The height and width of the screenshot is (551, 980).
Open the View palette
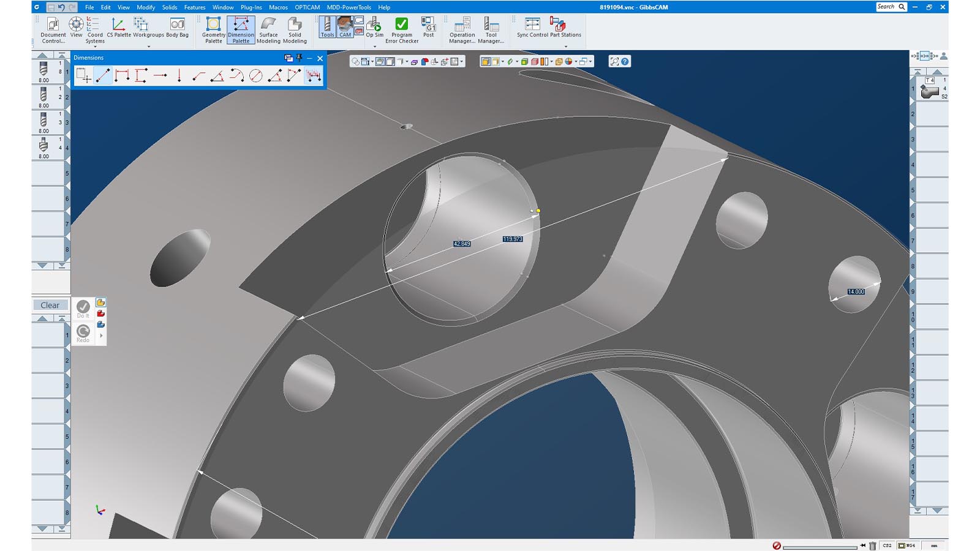click(76, 28)
